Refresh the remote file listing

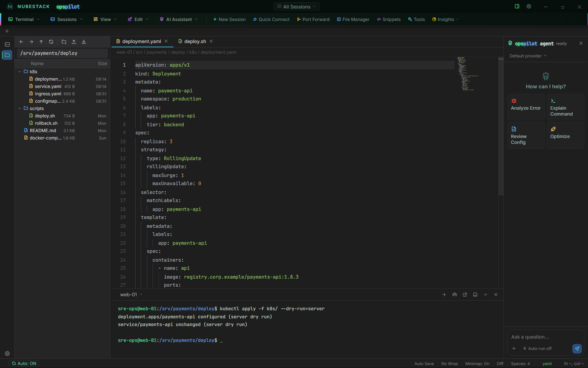[x=51, y=42]
